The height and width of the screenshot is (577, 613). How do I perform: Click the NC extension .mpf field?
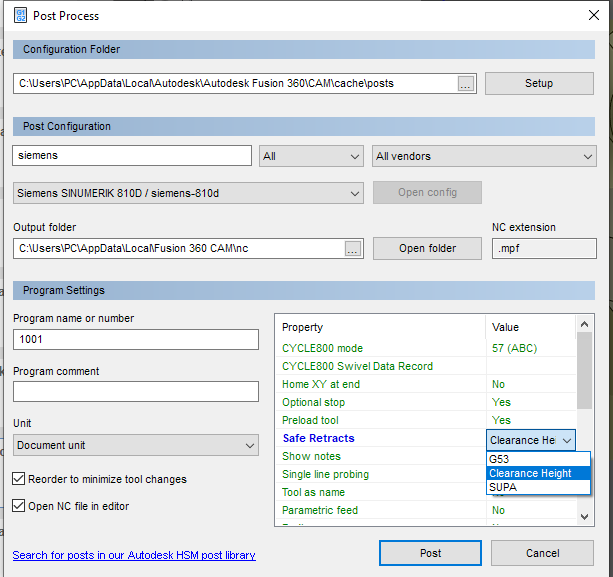coord(544,248)
